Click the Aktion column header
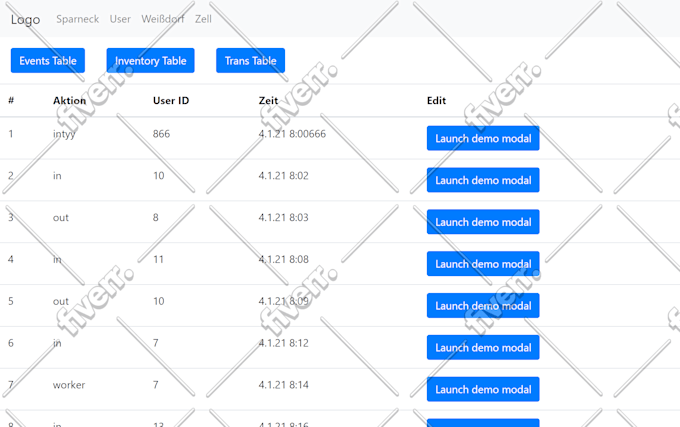This screenshot has width=680, height=427. 69,101
